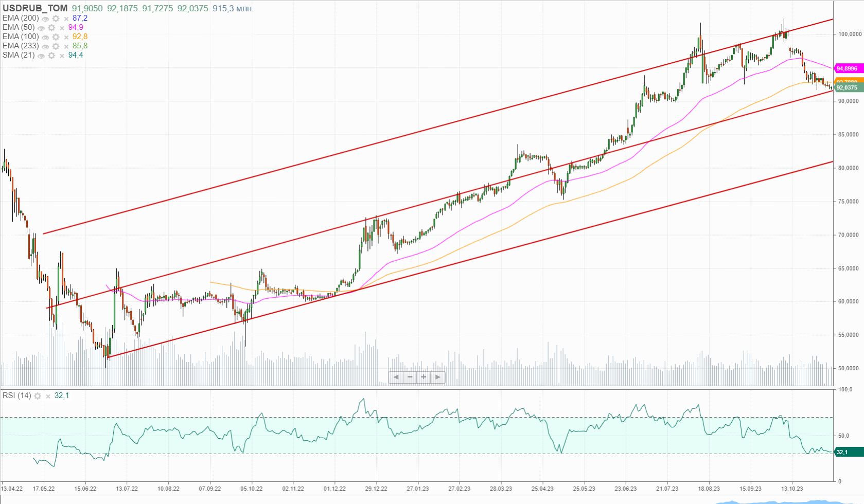864x504 pixels.
Task: Click the volume reading 915,3 млн.
Action: click(233, 9)
